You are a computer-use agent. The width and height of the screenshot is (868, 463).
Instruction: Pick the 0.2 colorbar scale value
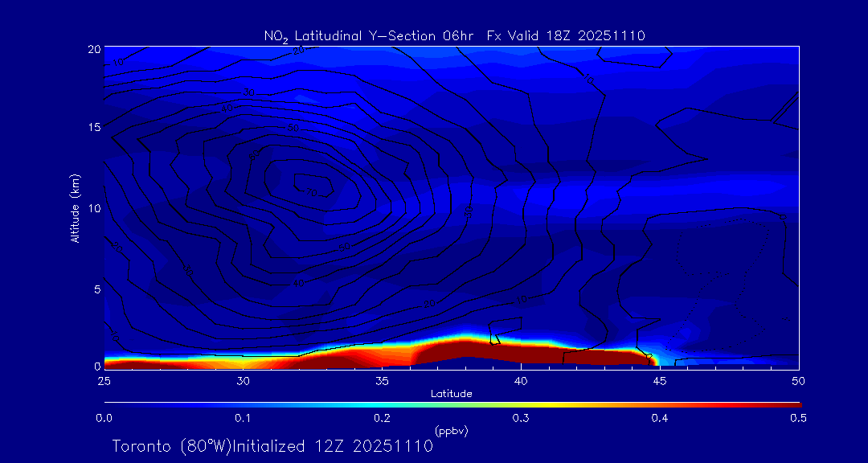pyautogui.click(x=382, y=419)
